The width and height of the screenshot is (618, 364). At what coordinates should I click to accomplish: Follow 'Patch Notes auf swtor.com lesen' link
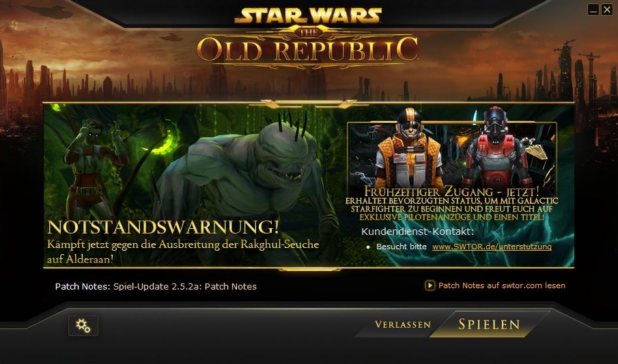[502, 285]
